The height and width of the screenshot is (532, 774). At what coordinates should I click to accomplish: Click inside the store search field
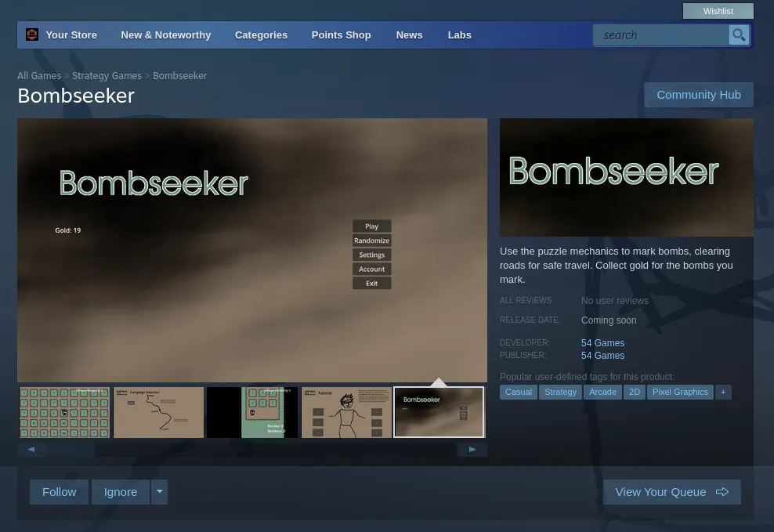tap(661, 35)
